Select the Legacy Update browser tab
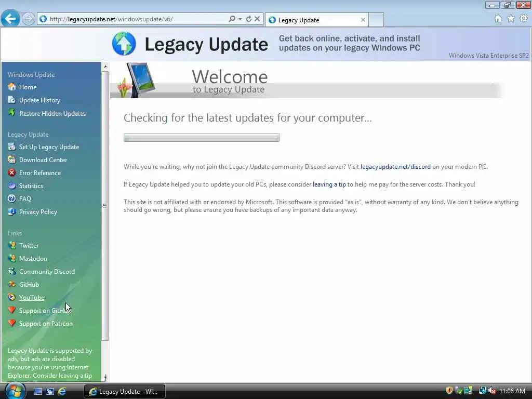532x399 pixels. [x=316, y=20]
